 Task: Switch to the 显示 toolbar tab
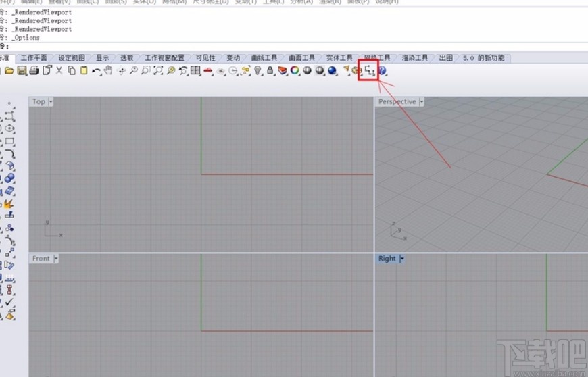click(x=102, y=57)
